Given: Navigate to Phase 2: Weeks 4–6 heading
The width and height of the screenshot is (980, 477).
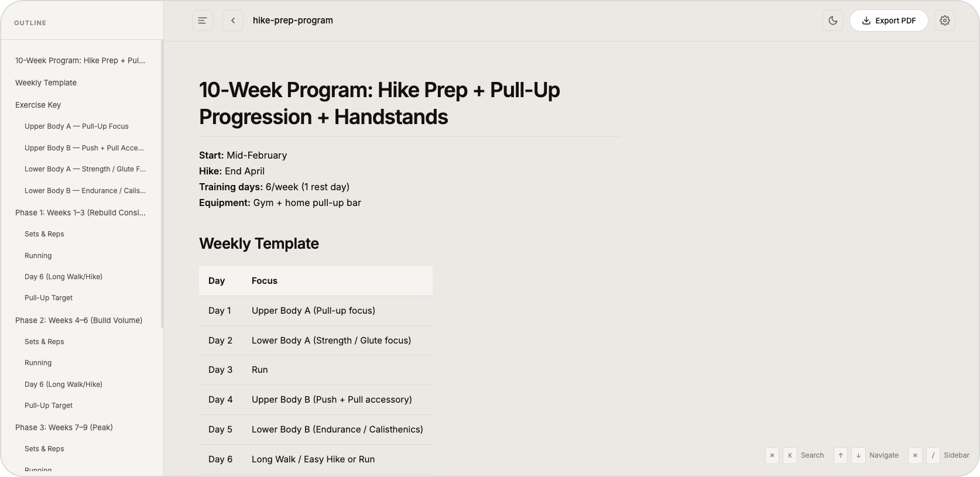Looking at the screenshot, I should (x=78, y=320).
